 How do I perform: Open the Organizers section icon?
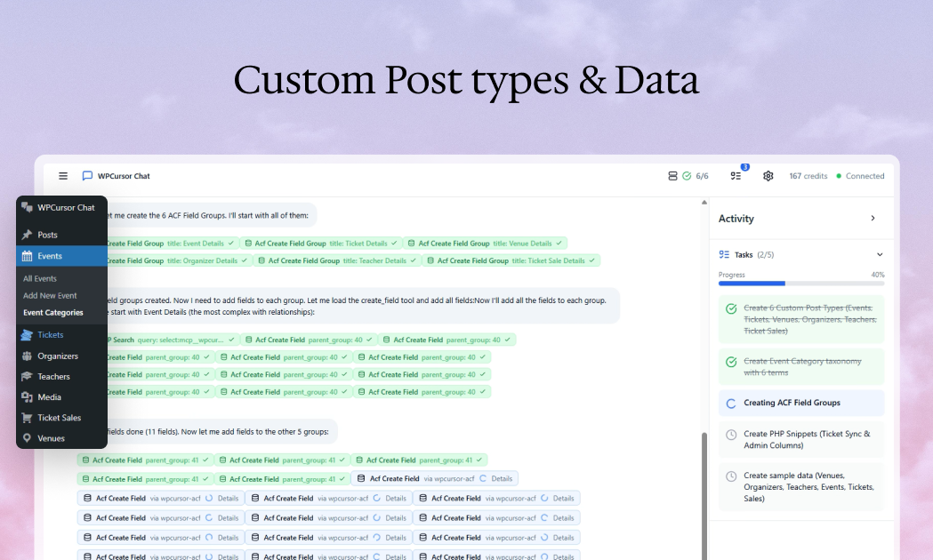click(x=27, y=356)
